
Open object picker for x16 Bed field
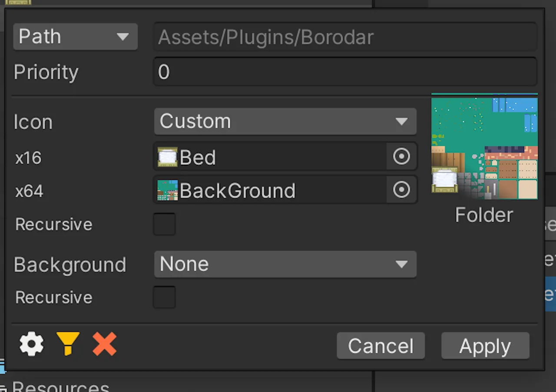(401, 156)
